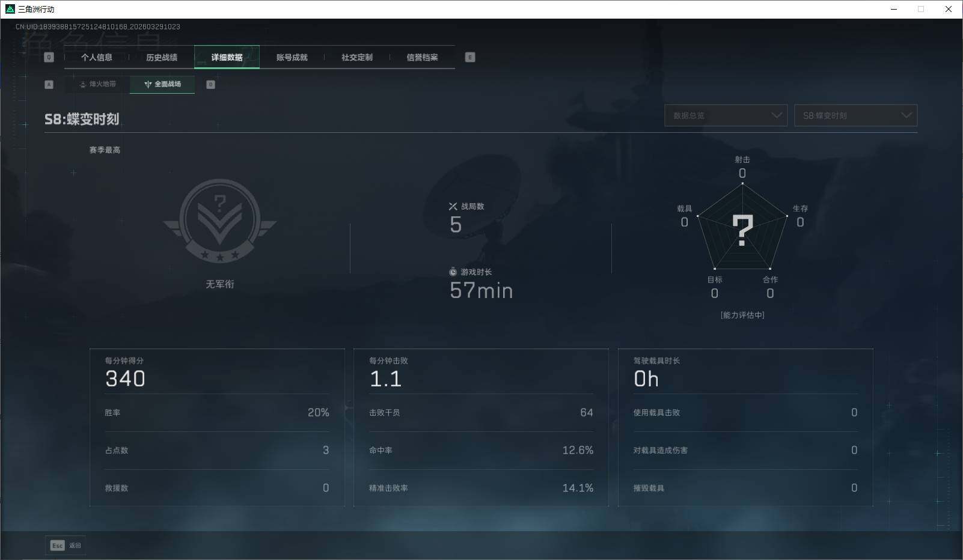Click the E key hint icon
This screenshot has width=963, height=560.
coord(470,57)
